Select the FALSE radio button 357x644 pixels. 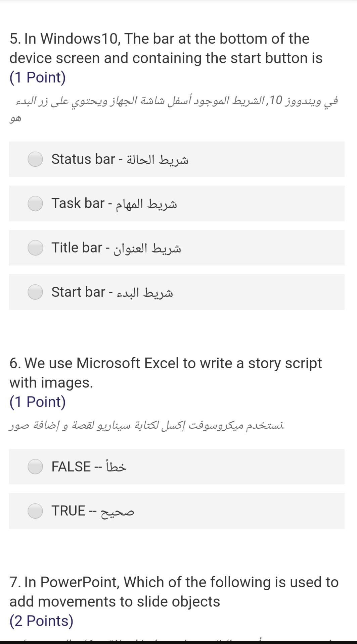35,466
